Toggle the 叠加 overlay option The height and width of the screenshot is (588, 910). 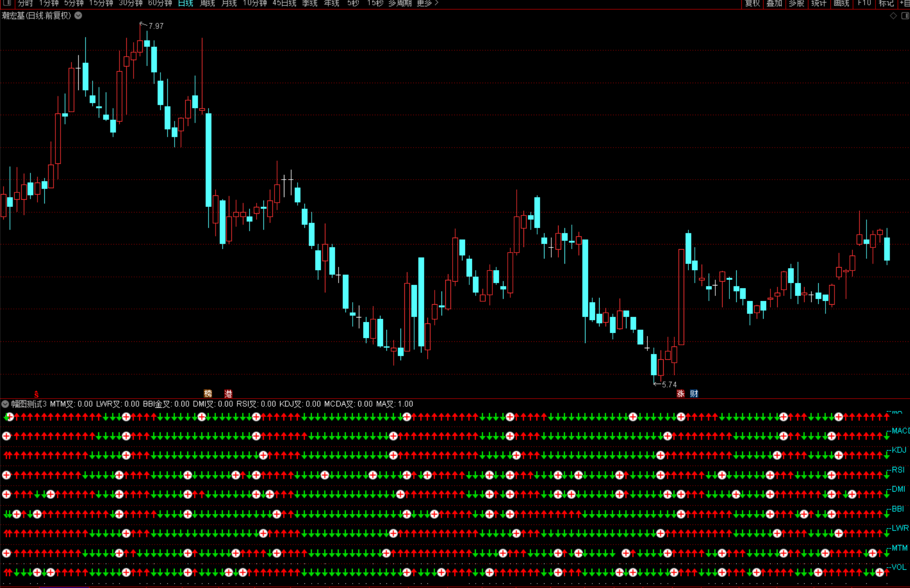774,3
